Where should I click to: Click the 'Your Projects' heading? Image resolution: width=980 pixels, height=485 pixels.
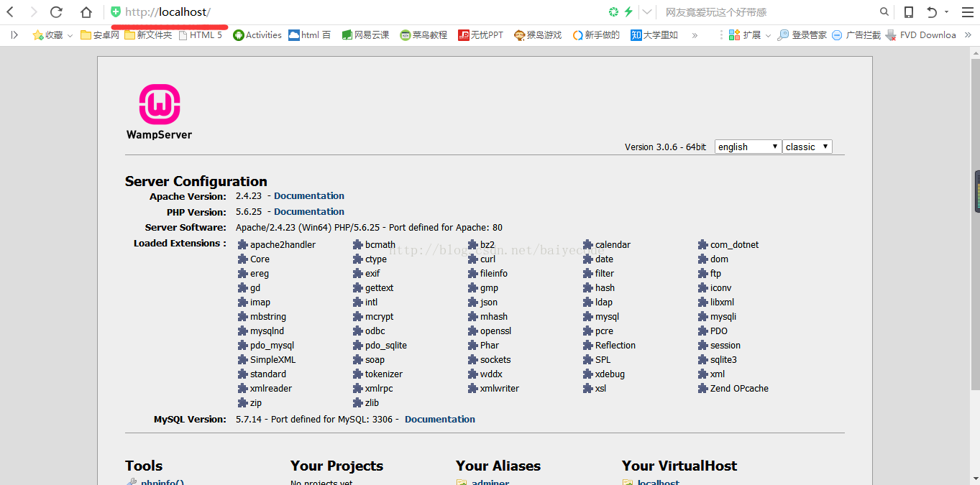(x=336, y=466)
